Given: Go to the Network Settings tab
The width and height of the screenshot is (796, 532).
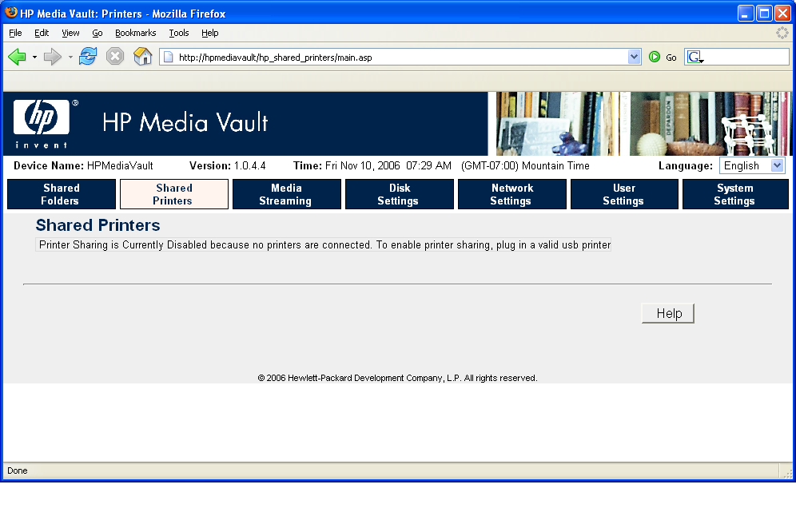Looking at the screenshot, I should tap(511, 194).
